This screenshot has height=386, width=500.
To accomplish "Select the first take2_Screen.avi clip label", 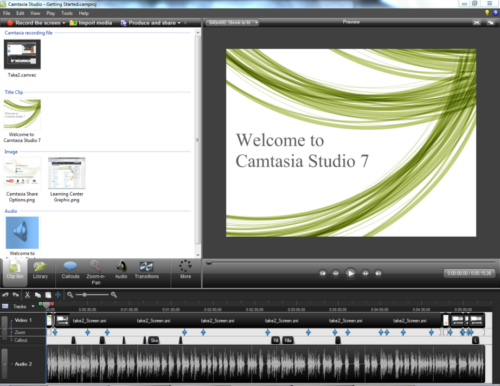I will coord(89,321).
